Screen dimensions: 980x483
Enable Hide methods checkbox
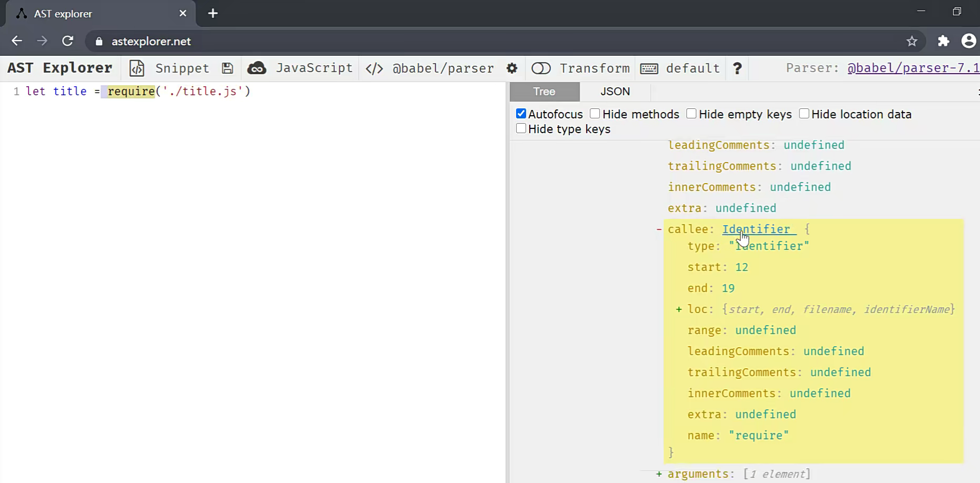[x=595, y=114]
